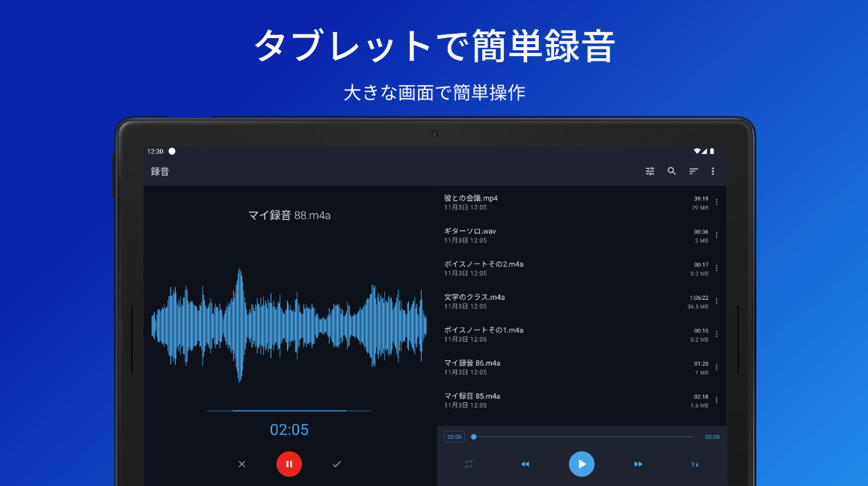
Task: Change playback speed via the 1x button
Action: (x=695, y=464)
